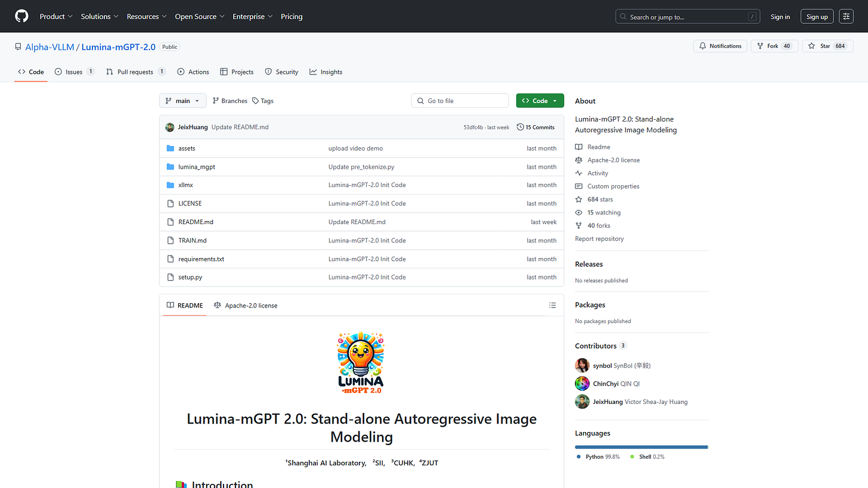Star the repository
The height and width of the screenshot is (488, 868).
click(827, 46)
